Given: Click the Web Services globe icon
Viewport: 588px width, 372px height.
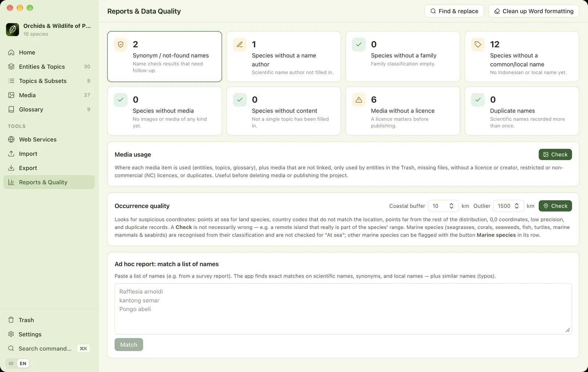Looking at the screenshot, I should [11, 140].
